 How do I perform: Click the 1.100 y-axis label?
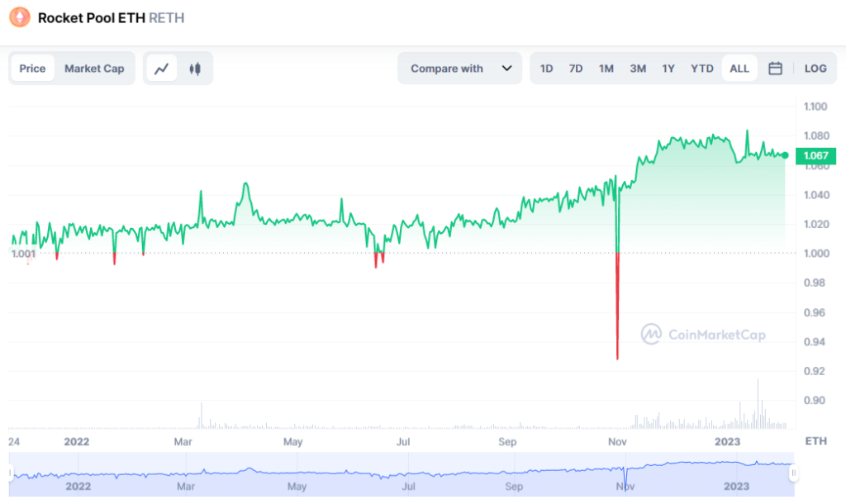coord(815,107)
